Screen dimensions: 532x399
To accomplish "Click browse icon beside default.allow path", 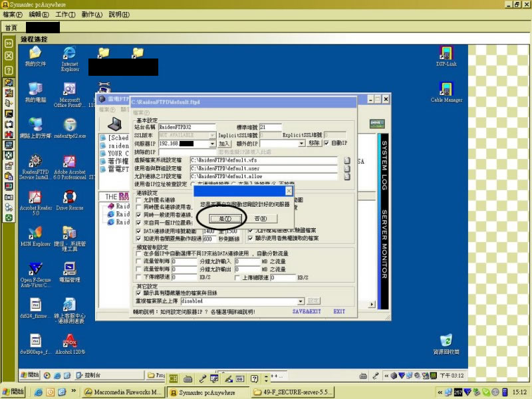I will click(x=346, y=176).
